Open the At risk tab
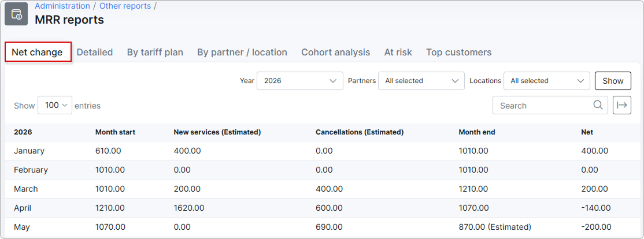The width and height of the screenshot is (644, 239). coord(398,52)
